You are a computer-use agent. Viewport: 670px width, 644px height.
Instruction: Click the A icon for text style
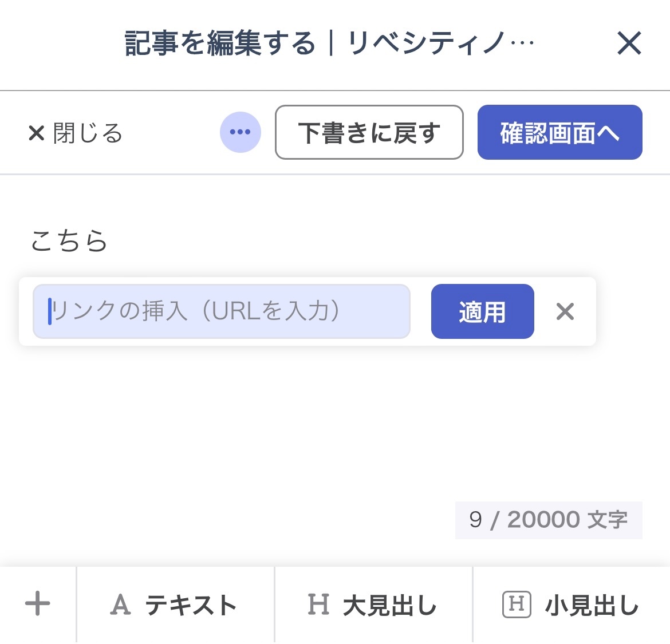coord(120,605)
